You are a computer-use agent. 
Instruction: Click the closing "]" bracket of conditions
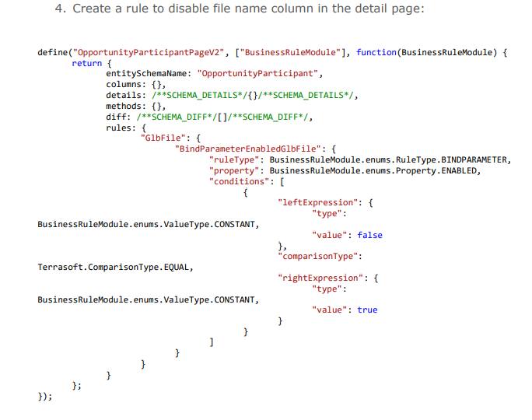pyautogui.click(x=212, y=342)
